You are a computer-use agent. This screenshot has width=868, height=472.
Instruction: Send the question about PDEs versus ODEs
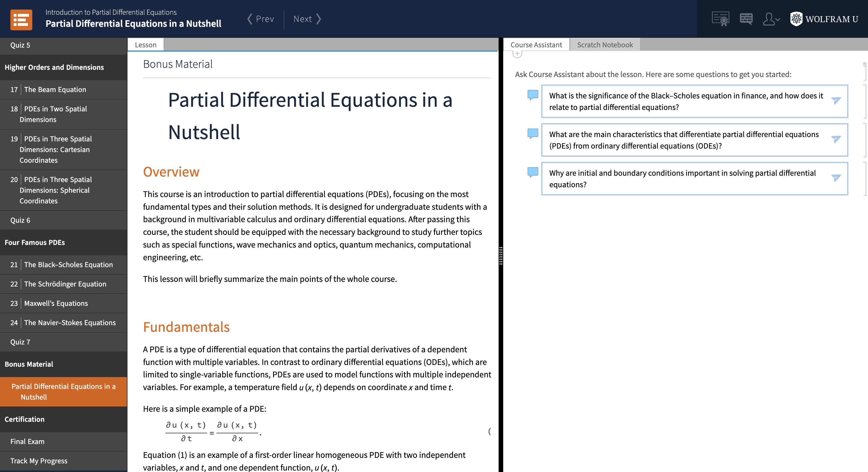pyautogui.click(x=836, y=138)
